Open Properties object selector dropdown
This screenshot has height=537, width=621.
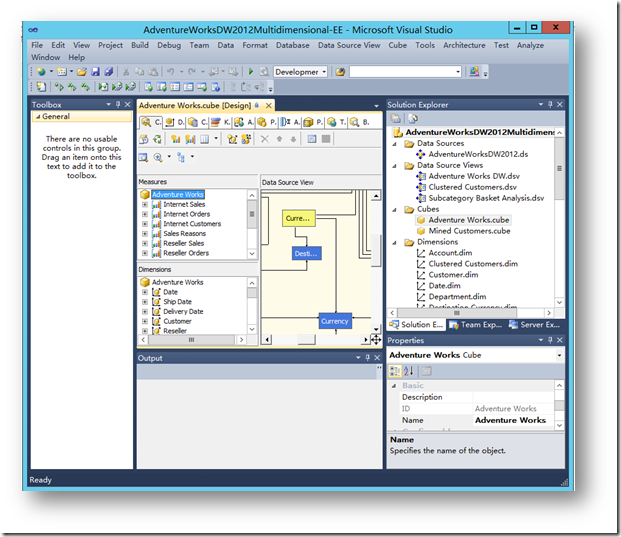(559, 355)
